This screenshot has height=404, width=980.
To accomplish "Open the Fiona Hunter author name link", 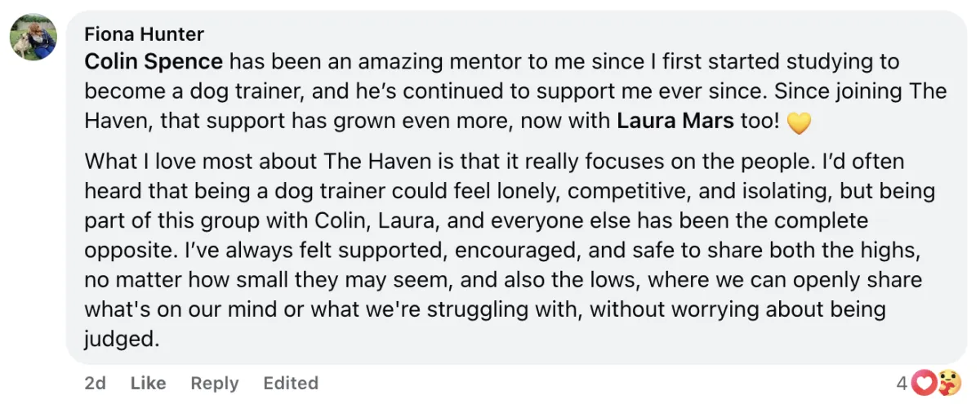I will pyautogui.click(x=144, y=34).
